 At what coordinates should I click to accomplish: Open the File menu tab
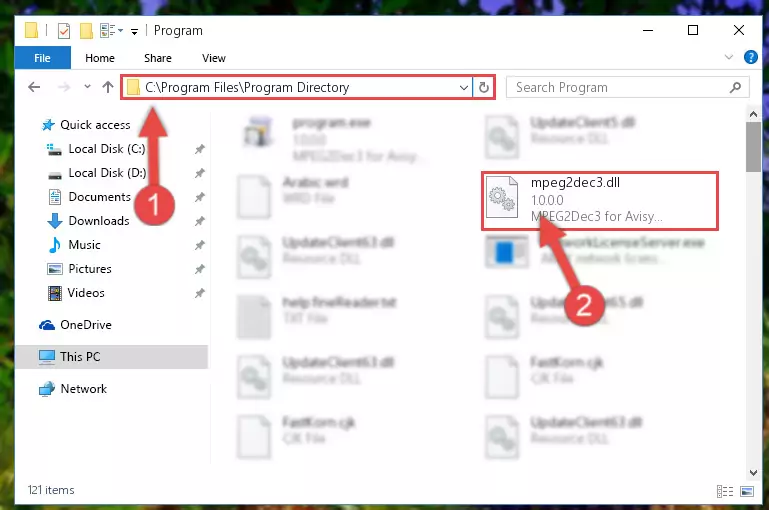(43, 58)
